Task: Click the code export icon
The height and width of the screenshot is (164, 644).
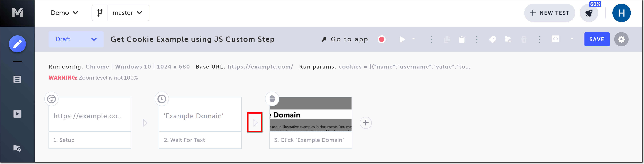Action: [555, 39]
